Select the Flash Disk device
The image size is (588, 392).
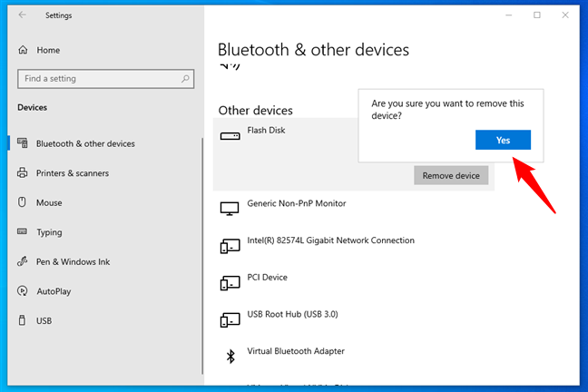266,130
